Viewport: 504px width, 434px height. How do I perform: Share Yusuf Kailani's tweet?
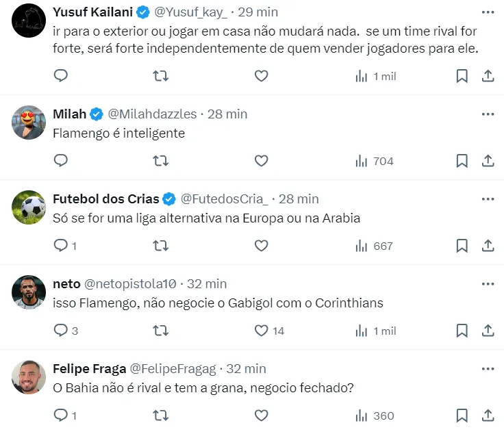click(x=488, y=76)
